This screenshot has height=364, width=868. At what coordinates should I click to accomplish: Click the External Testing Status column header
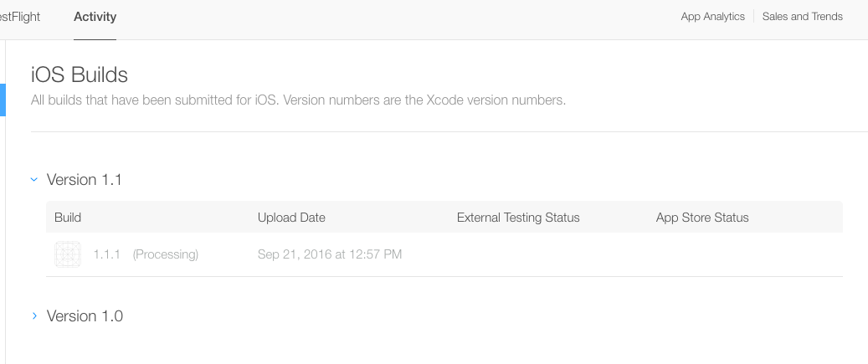tap(518, 218)
